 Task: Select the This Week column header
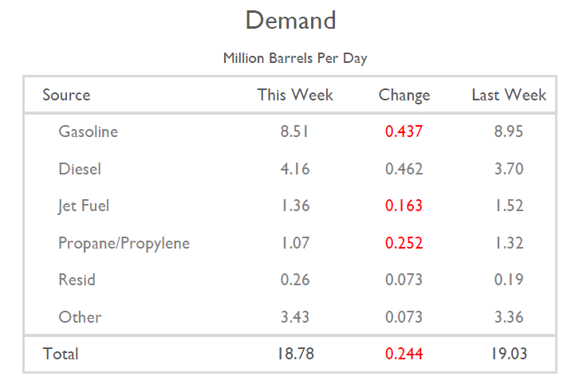tap(295, 96)
